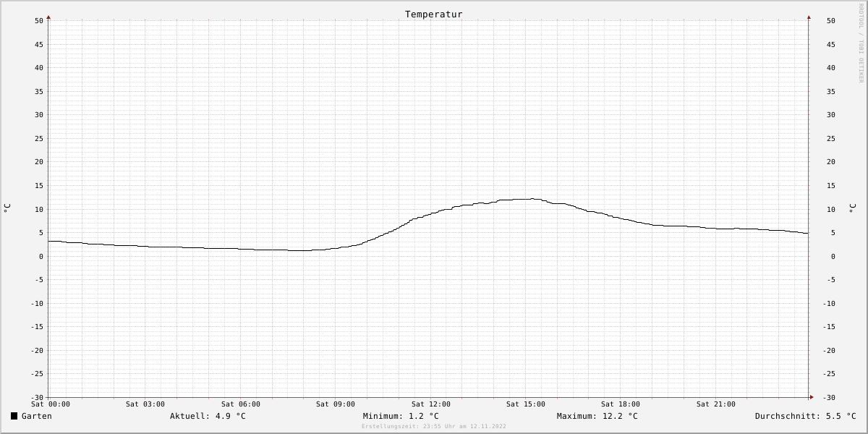Select the "Garten" legend label
This screenshot has height=434, width=868.
point(37,416)
